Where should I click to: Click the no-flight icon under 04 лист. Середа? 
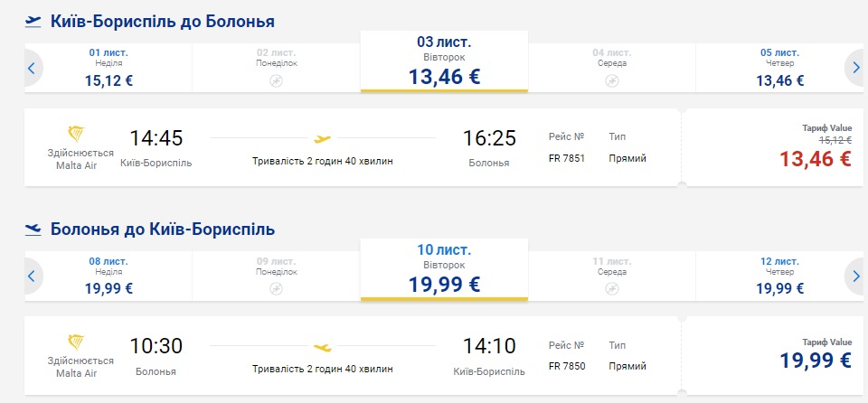[612, 80]
